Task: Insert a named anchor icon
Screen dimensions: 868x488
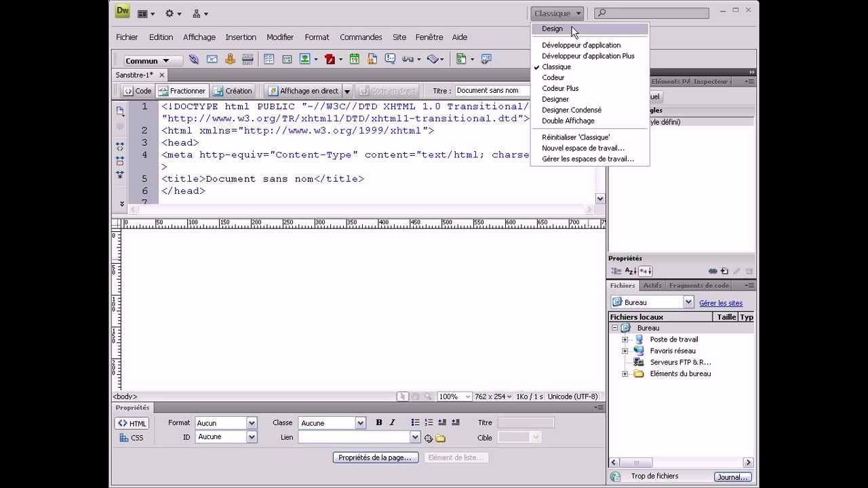Action: [230, 60]
